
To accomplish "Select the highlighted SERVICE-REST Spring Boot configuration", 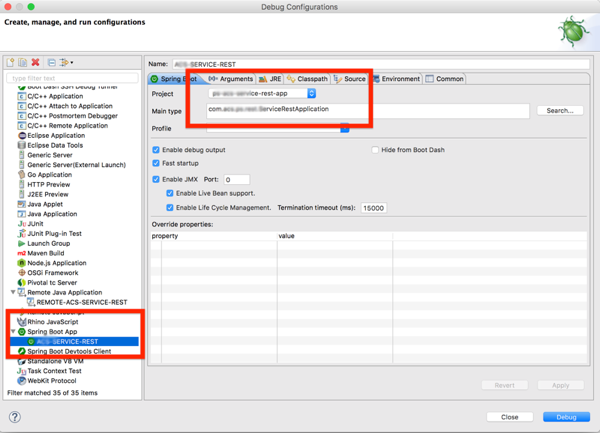I will pyautogui.click(x=74, y=342).
